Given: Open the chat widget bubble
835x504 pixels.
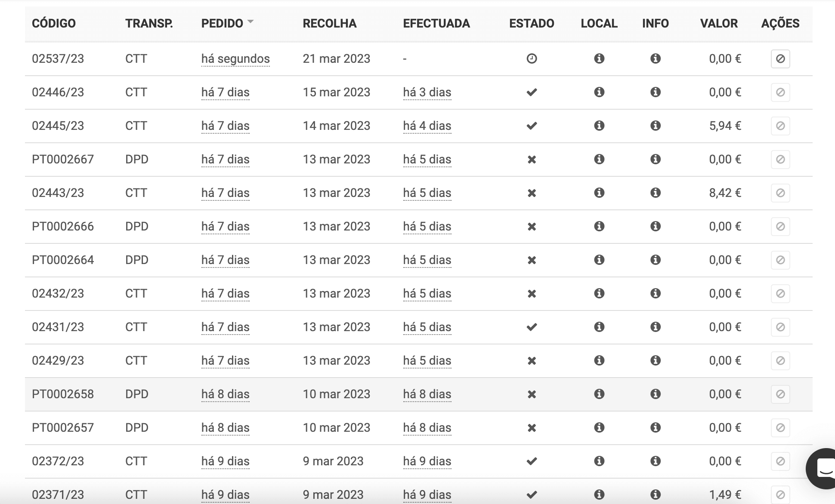Looking at the screenshot, I should click(x=823, y=468).
